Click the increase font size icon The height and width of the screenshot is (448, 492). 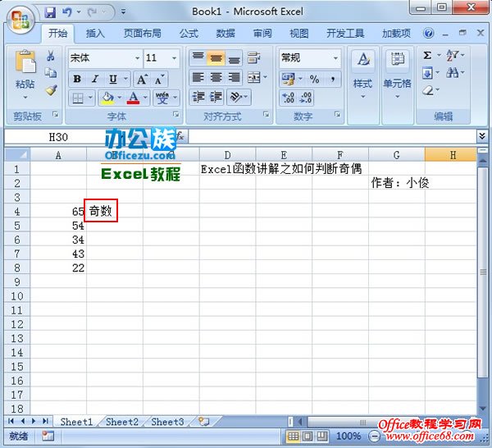tap(140, 79)
